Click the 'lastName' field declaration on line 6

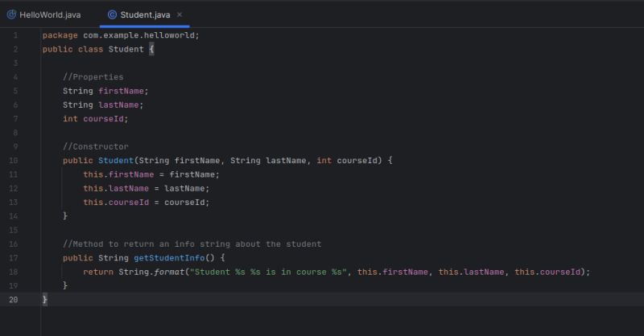click(x=118, y=105)
